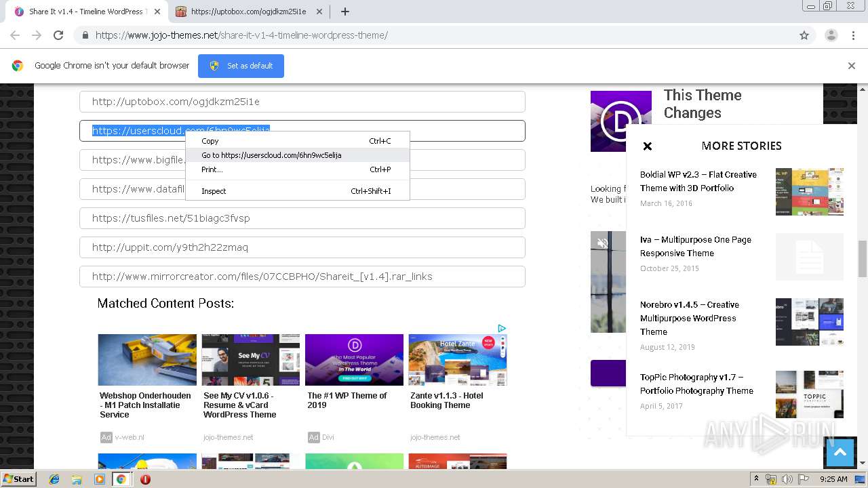Choose Go to https://userscloud.com link entry

(x=298, y=155)
